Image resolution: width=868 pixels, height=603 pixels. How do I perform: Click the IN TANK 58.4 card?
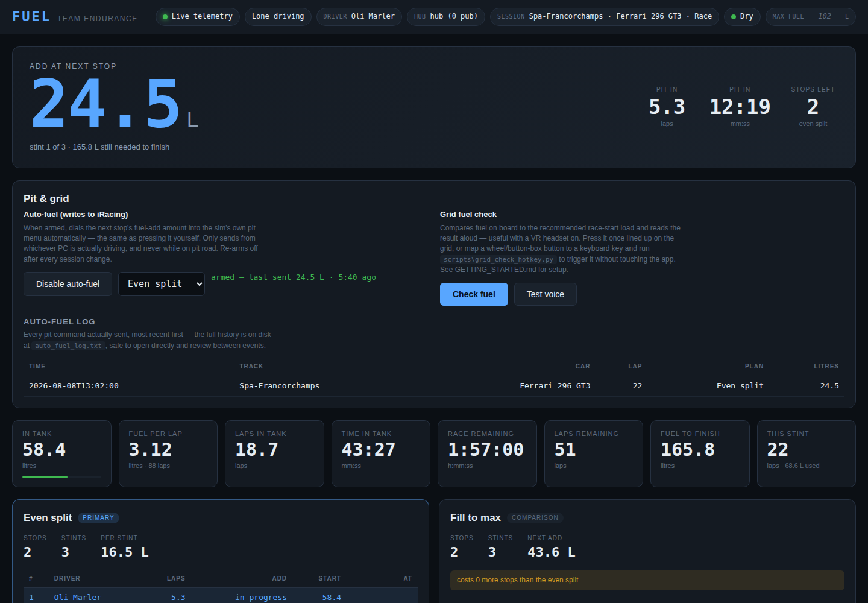click(61, 453)
